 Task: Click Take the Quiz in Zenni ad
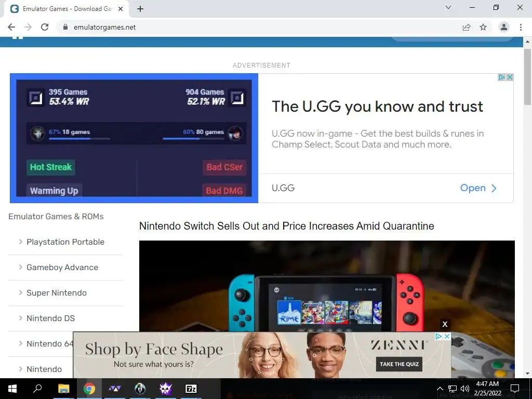point(399,364)
